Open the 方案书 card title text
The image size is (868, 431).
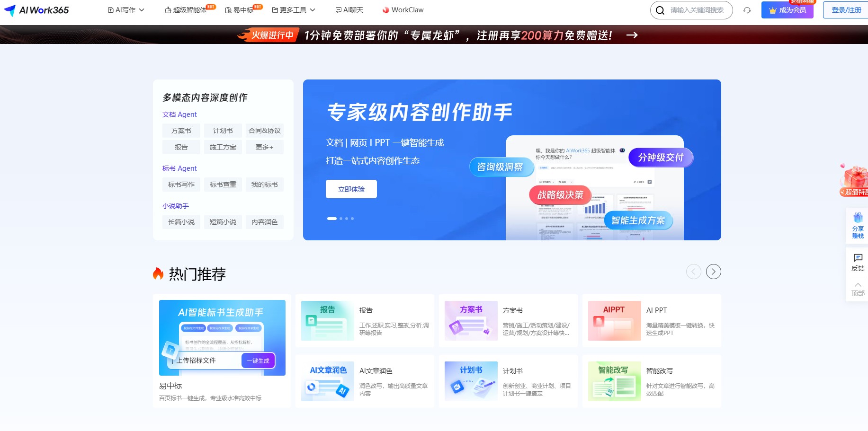tap(513, 310)
